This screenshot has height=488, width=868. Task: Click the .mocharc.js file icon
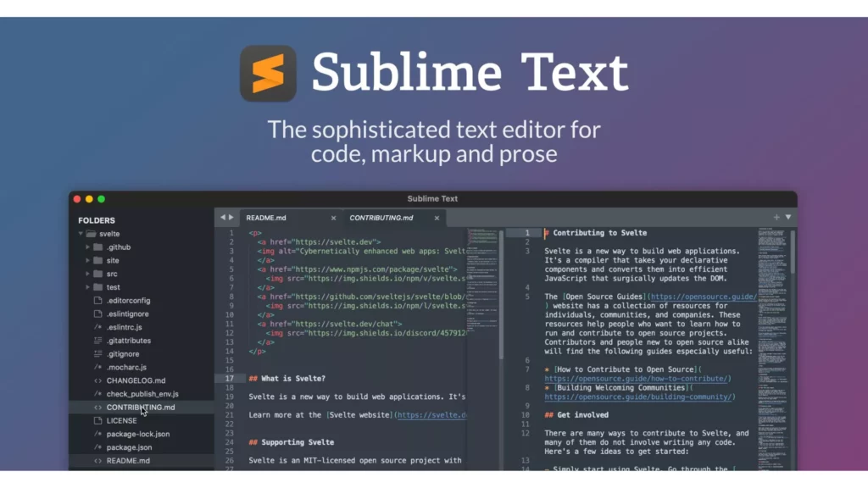coord(98,367)
